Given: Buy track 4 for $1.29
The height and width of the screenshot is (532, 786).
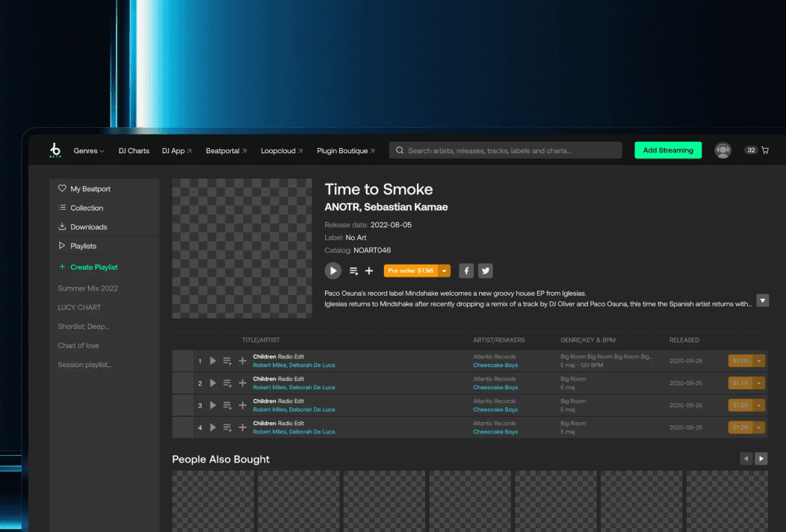Looking at the screenshot, I should point(740,427).
